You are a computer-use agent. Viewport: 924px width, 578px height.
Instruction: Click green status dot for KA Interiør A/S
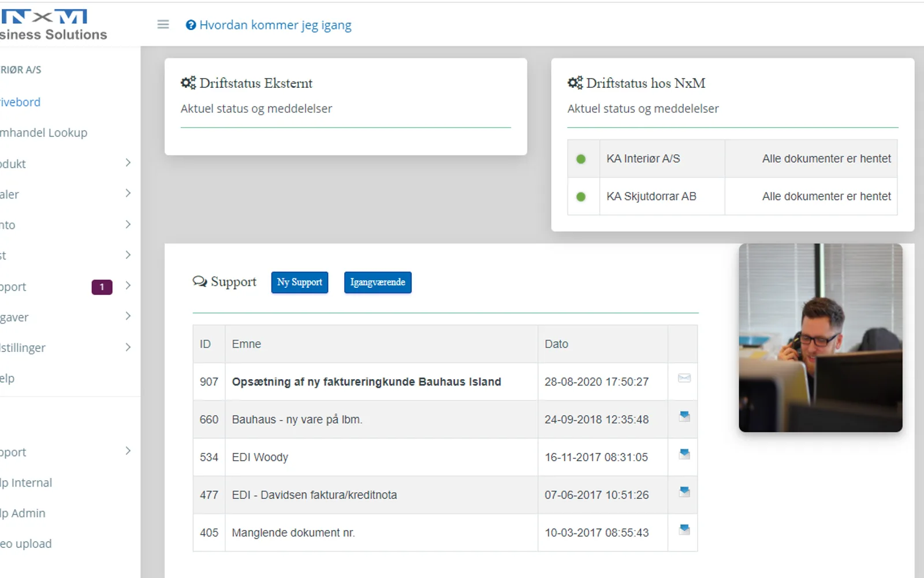point(581,159)
